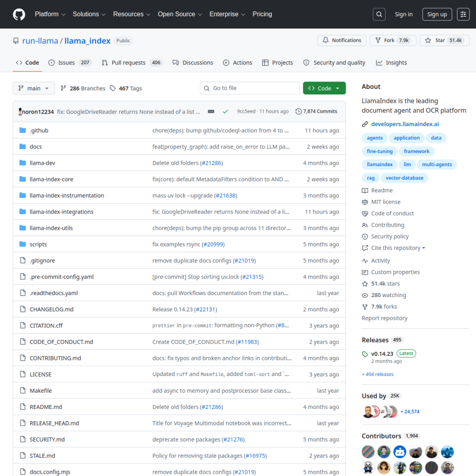
Task: Open the .github folder
Action: click(39, 130)
